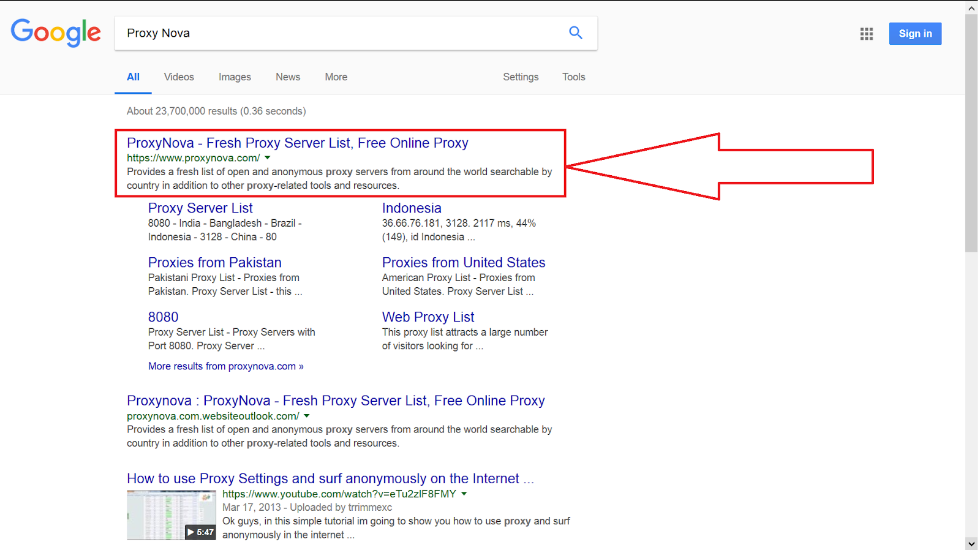Viewport: 980px width, 550px height.
Task: Click the youtube.com/watch URL text
Action: click(x=339, y=494)
